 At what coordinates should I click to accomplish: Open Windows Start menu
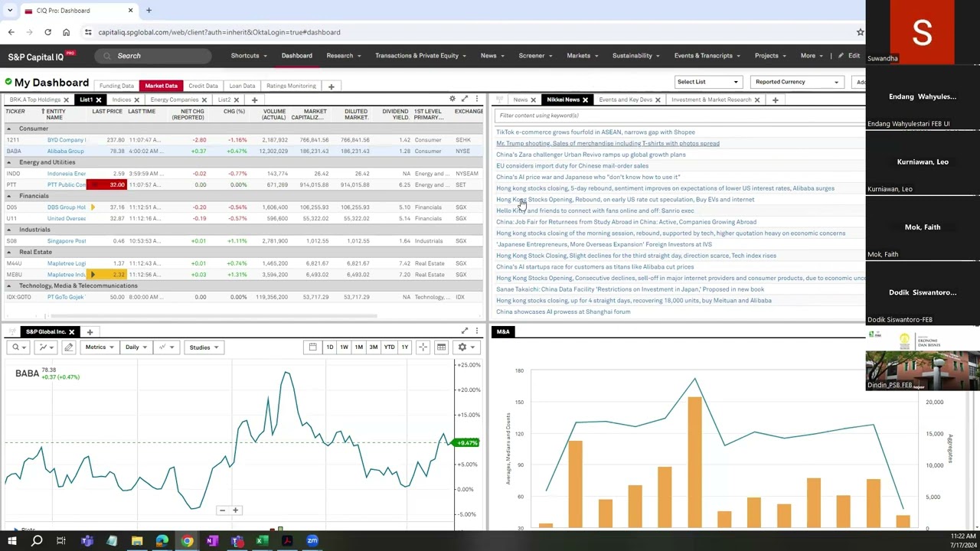point(11,541)
